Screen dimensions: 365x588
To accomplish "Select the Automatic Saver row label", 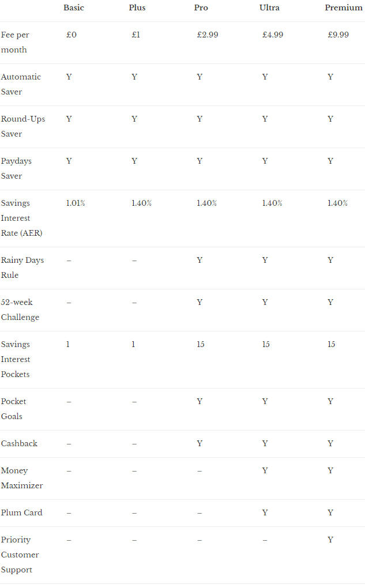I will coord(21,84).
